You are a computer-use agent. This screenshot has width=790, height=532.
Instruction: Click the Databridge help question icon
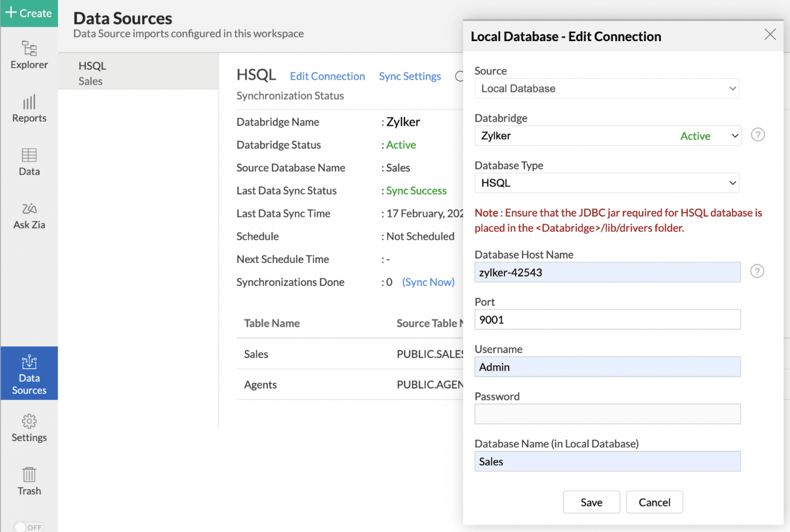758,135
